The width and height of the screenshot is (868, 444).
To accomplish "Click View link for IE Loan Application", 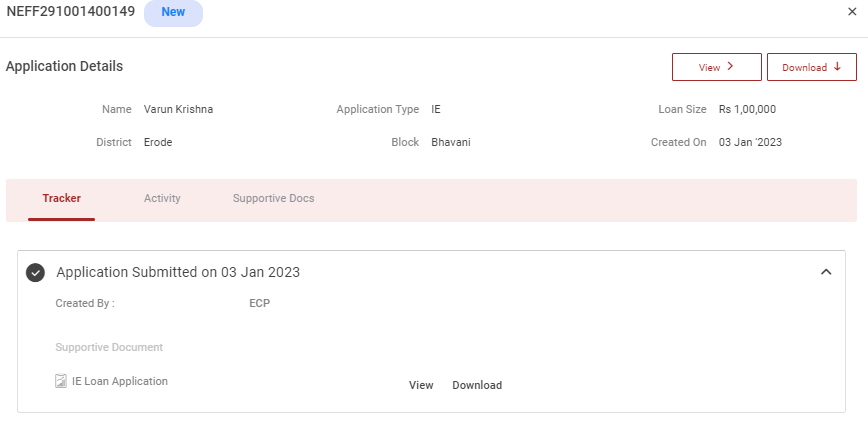I will pos(421,385).
